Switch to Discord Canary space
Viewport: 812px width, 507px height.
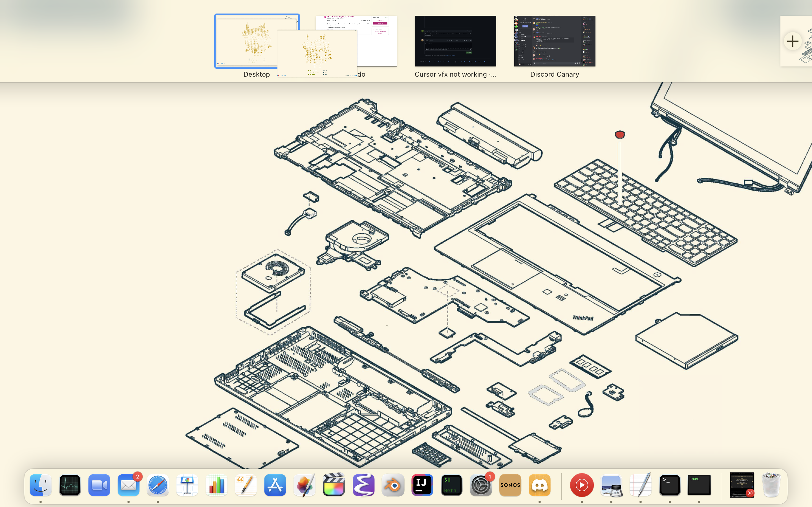pyautogui.click(x=555, y=41)
